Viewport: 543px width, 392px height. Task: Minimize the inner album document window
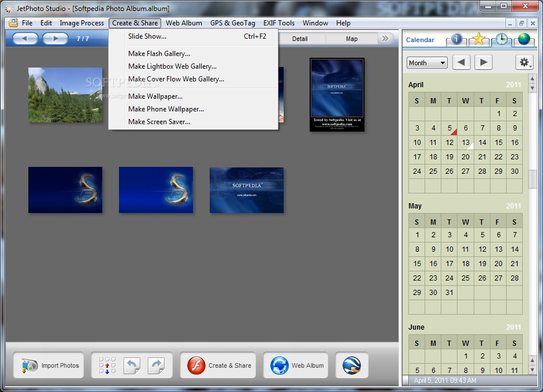[509, 23]
